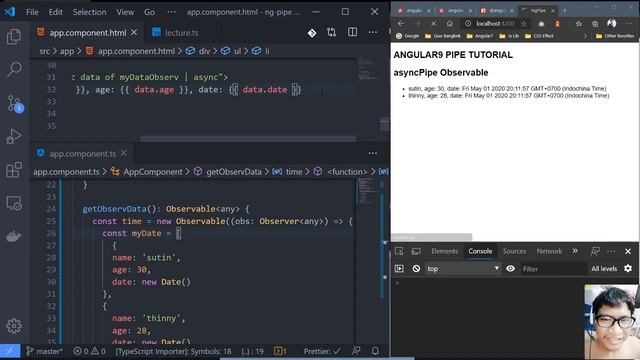Open the All levels log dropdown

point(604,269)
